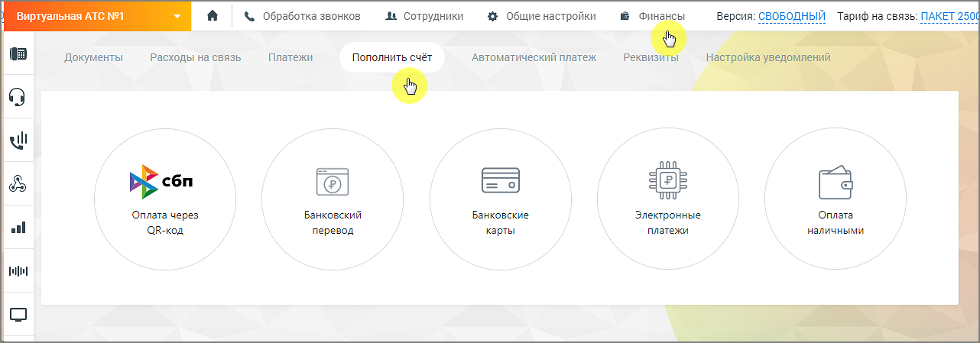Screen dimensions: 980x343
Task: Open the Обработка звонков menu
Action: point(304,16)
